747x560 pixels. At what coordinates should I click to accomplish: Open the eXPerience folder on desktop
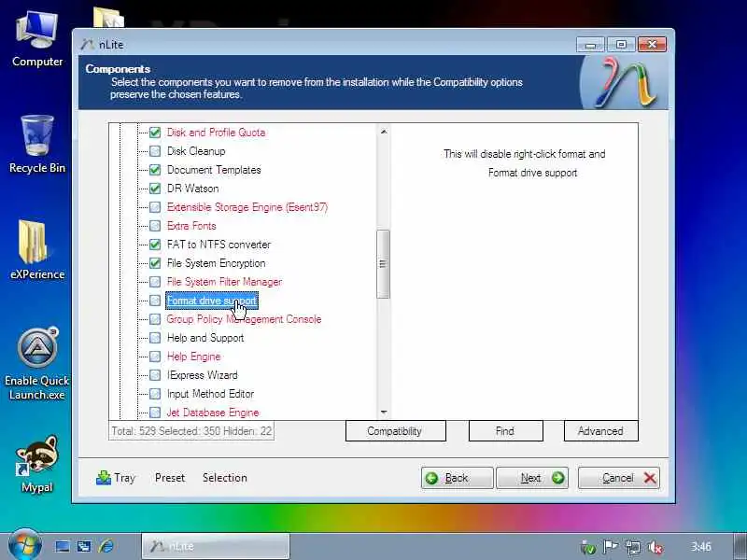pos(37,249)
